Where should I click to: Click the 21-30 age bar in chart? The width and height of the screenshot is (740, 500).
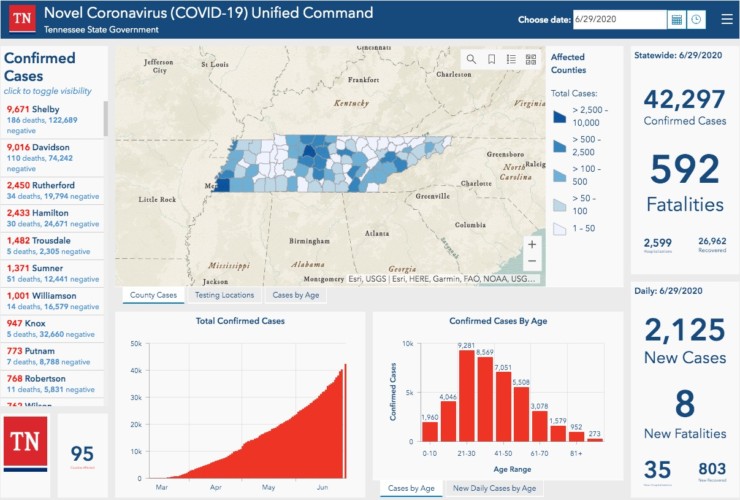pyautogui.click(x=466, y=395)
